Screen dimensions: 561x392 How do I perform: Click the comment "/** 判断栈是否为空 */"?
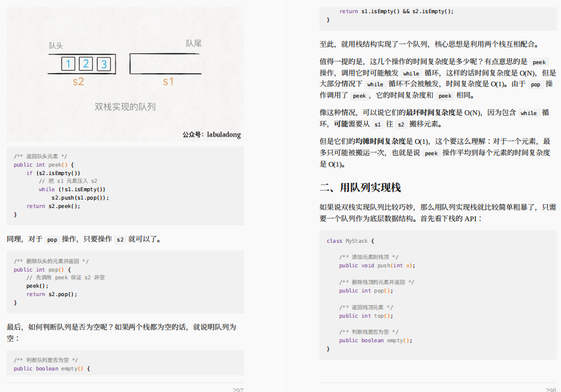[369, 332]
